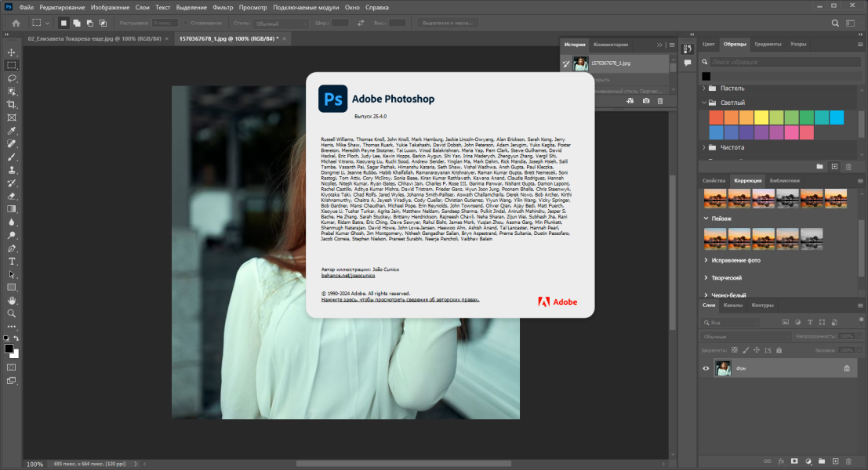Screen dimensions: 868x470
Task: Pick the Eyedropper tool
Action: click(x=12, y=131)
